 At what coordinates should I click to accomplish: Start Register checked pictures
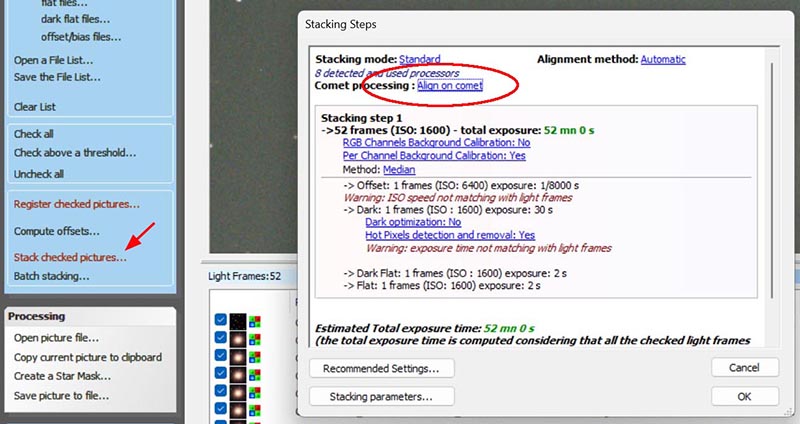(77, 204)
